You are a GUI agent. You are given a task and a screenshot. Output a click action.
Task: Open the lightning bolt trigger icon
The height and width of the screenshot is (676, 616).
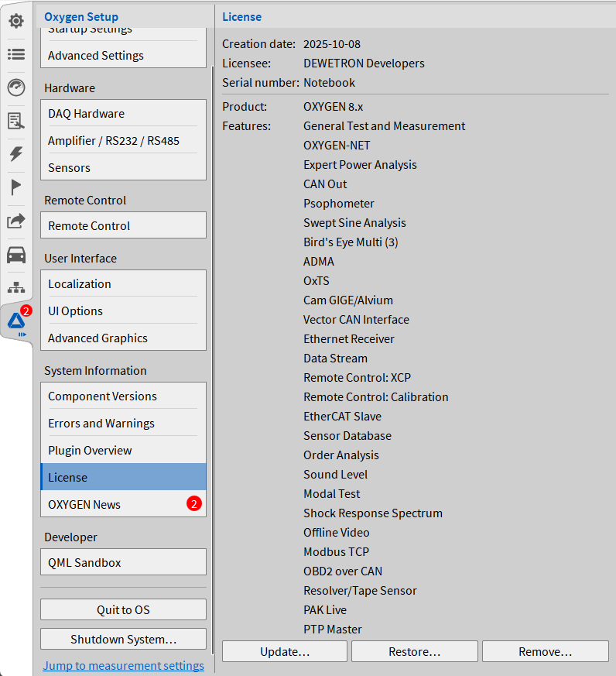[x=16, y=154]
